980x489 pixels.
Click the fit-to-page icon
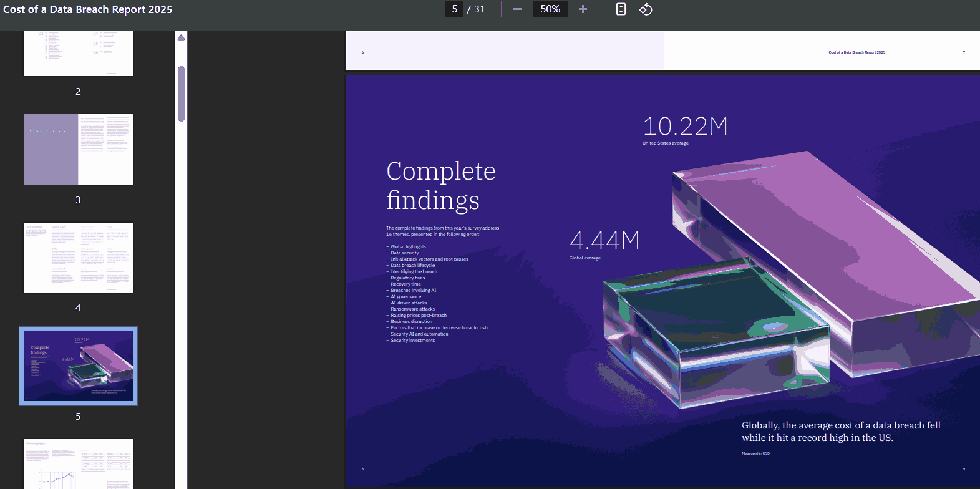coord(621,9)
